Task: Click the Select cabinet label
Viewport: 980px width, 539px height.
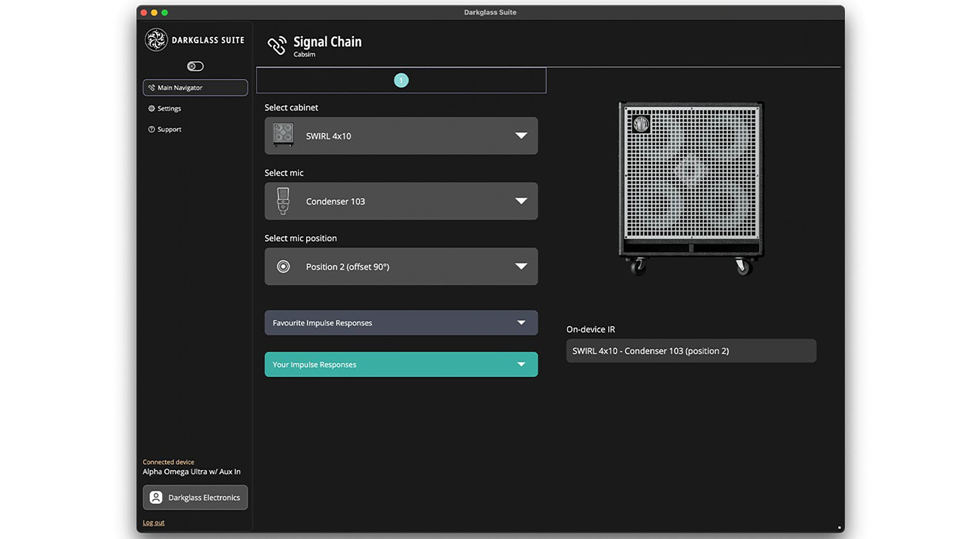Action: coord(291,107)
